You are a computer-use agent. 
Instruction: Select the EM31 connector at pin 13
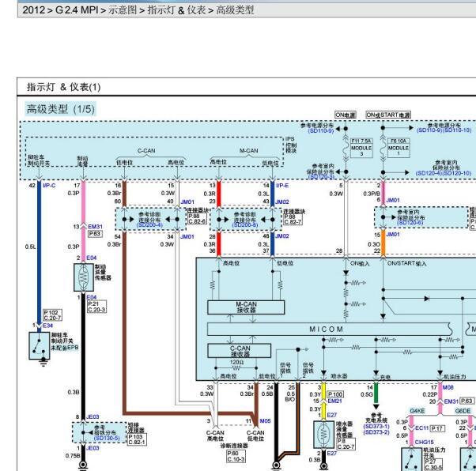pyautogui.click(x=96, y=226)
